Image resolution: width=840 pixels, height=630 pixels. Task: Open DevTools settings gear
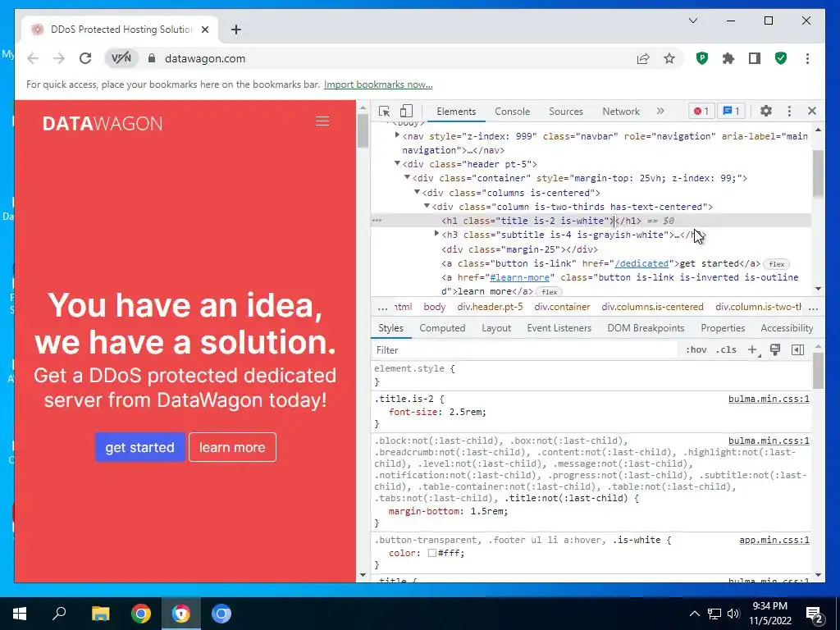click(x=766, y=111)
